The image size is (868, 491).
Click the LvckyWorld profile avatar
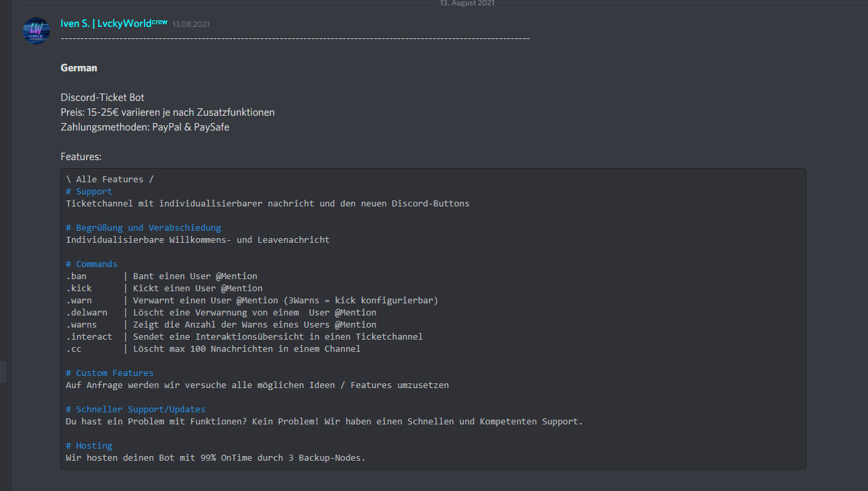pos(36,31)
